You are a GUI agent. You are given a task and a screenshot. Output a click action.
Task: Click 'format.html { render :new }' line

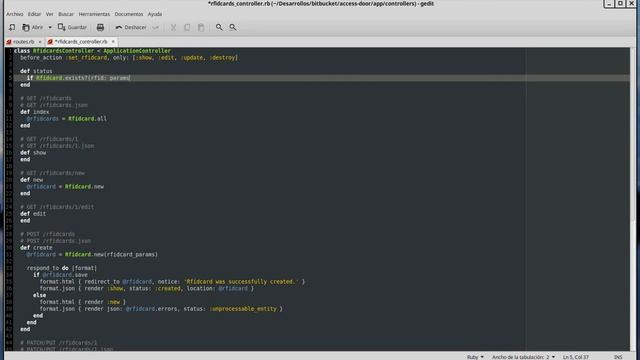[83, 302]
